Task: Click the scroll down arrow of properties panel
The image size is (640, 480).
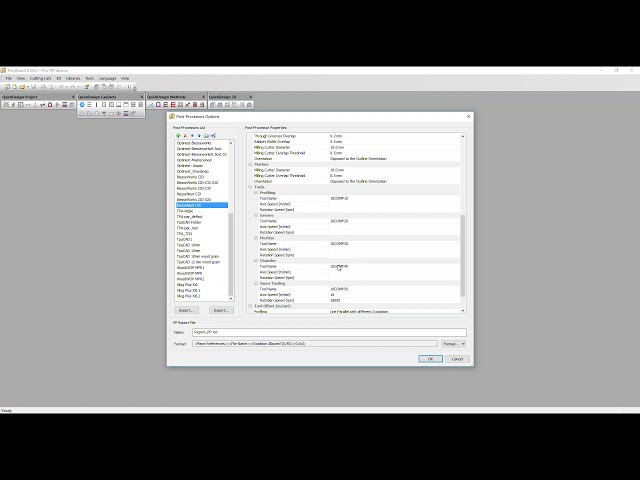Action: (462, 311)
